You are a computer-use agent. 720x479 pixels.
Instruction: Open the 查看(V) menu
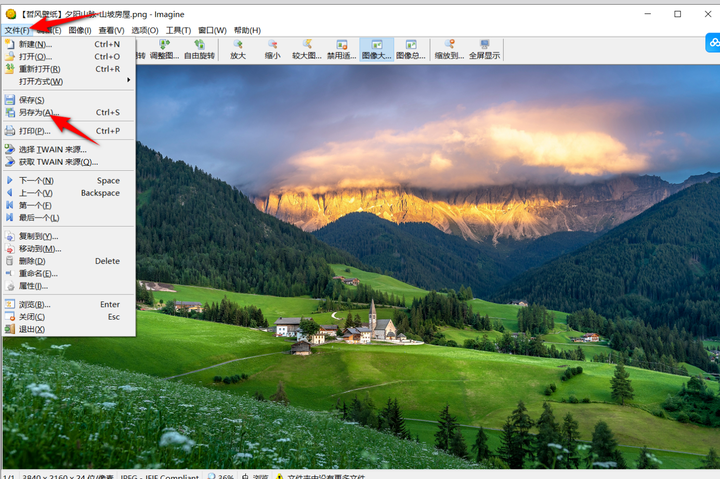tap(112, 30)
